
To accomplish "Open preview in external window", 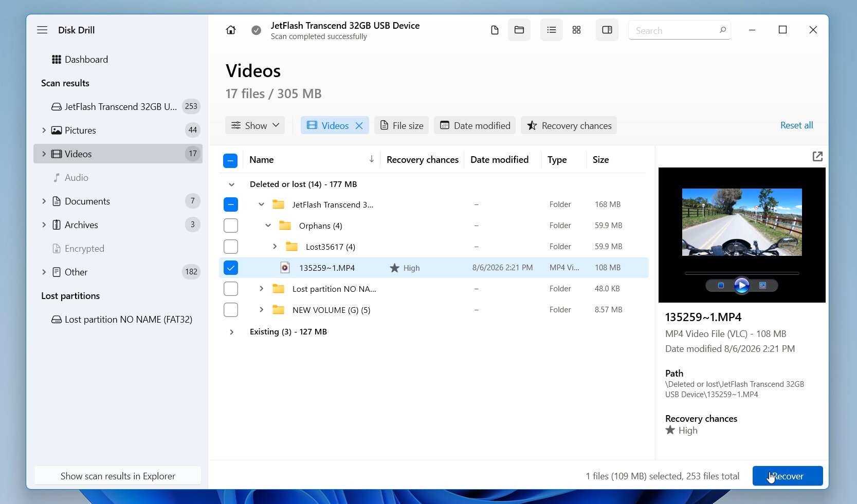I will coord(817,156).
